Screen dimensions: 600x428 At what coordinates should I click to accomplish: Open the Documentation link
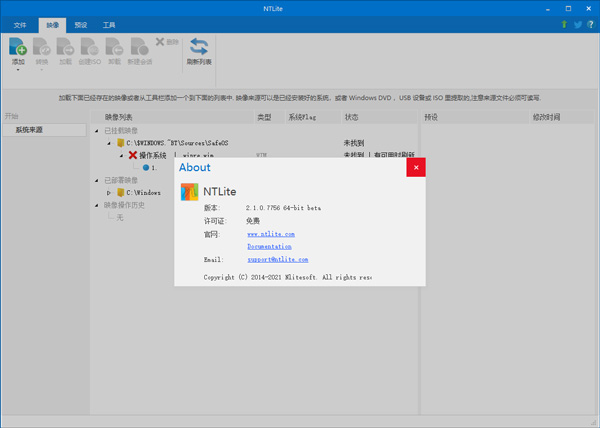click(x=269, y=246)
